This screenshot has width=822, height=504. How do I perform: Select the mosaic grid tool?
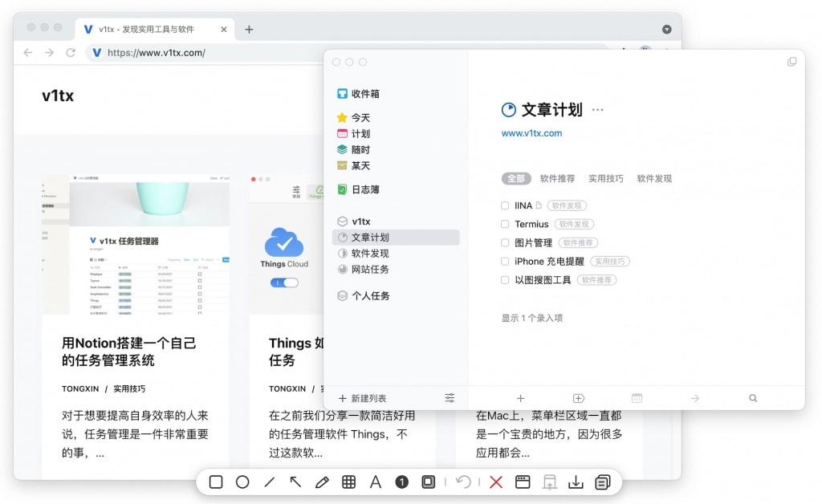(x=348, y=482)
